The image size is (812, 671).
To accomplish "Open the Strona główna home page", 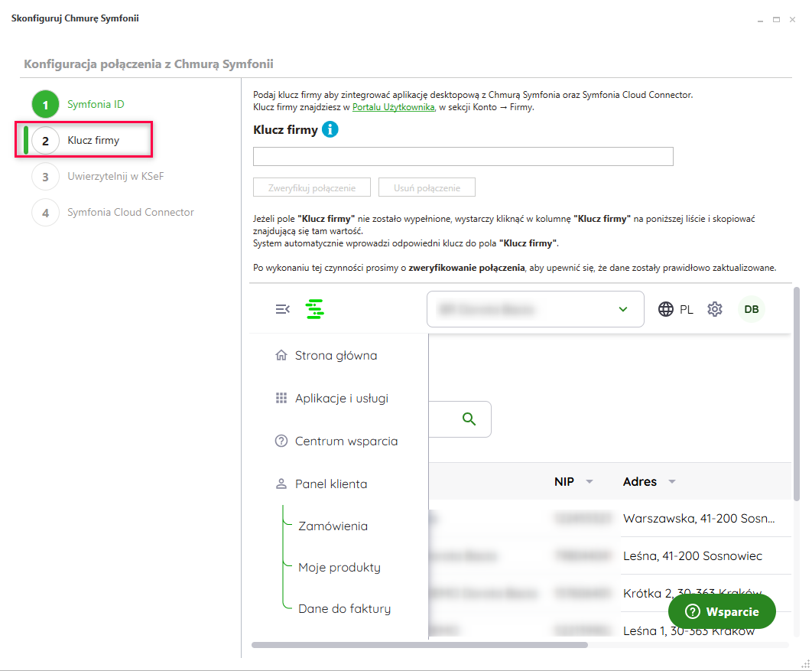I will point(336,356).
